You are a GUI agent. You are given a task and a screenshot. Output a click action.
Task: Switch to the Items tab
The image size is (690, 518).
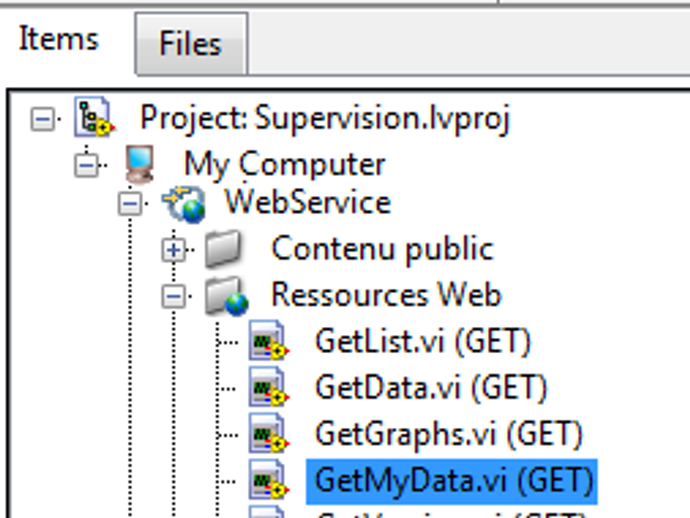pos(59,40)
